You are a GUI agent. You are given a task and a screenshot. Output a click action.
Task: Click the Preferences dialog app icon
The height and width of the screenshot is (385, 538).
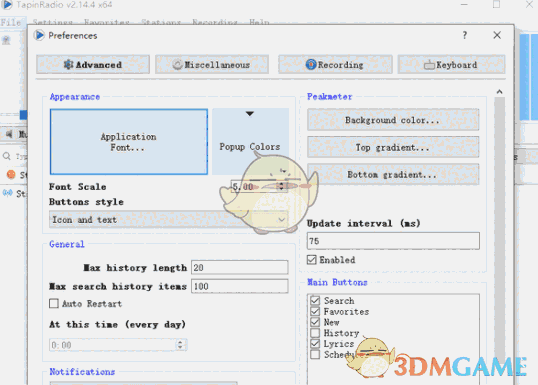pyautogui.click(x=39, y=35)
